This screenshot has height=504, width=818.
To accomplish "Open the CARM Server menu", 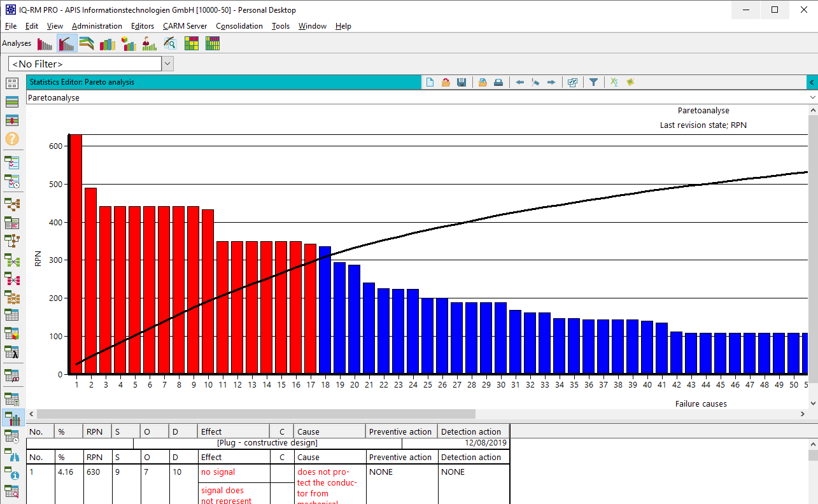I will point(185,26).
